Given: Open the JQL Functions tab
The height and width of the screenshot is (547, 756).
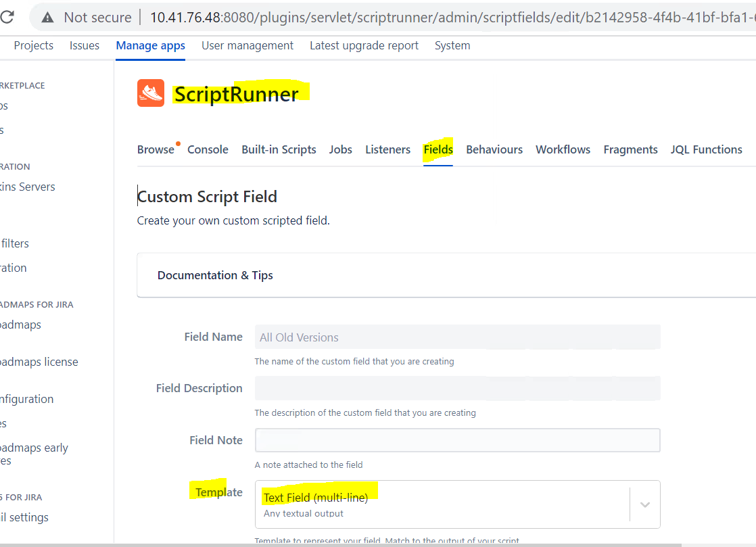Looking at the screenshot, I should (706, 149).
